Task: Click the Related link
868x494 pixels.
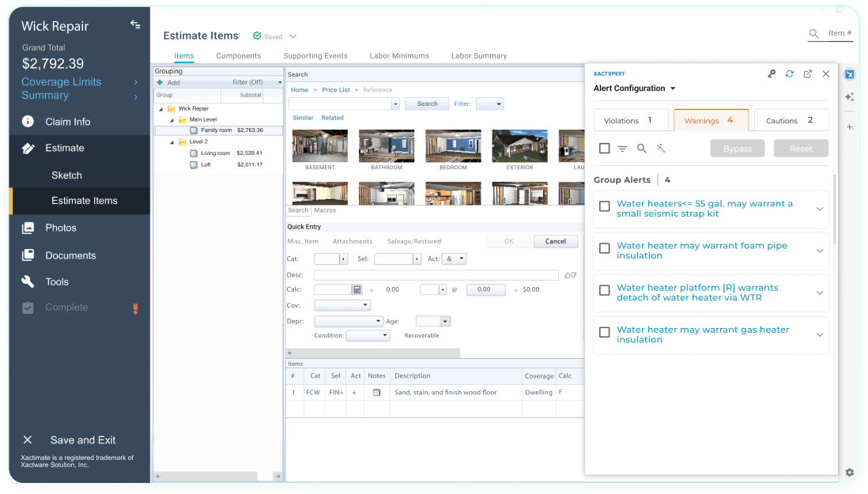Action: 332,118
